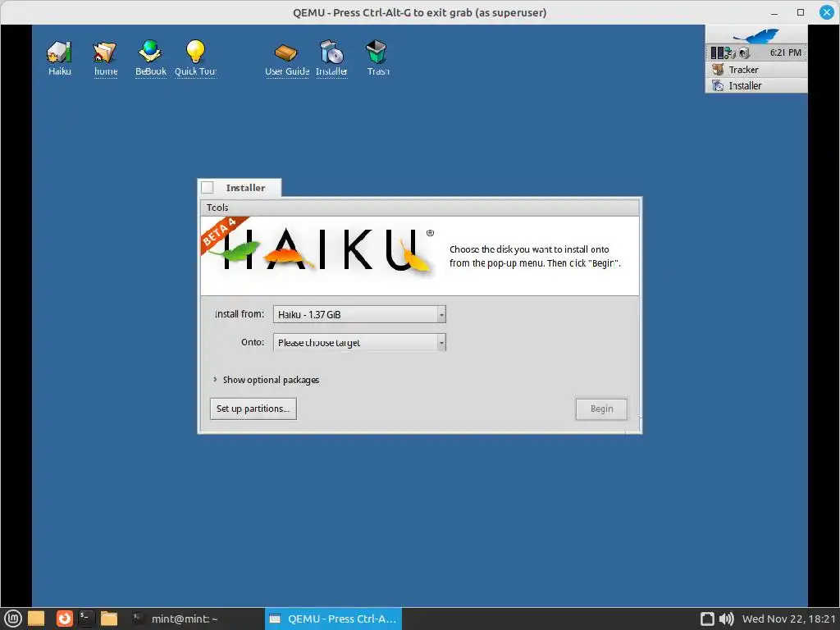Click the host sound volume icon

click(726, 619)
